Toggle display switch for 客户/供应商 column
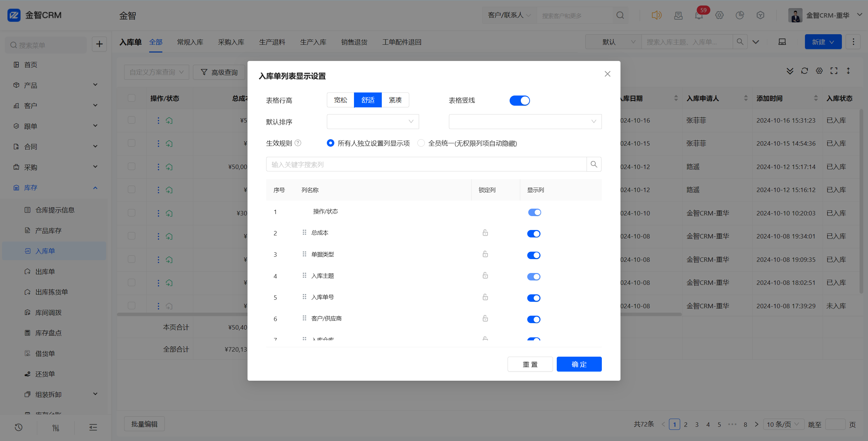Screen dimensions: 868x441 534,319
